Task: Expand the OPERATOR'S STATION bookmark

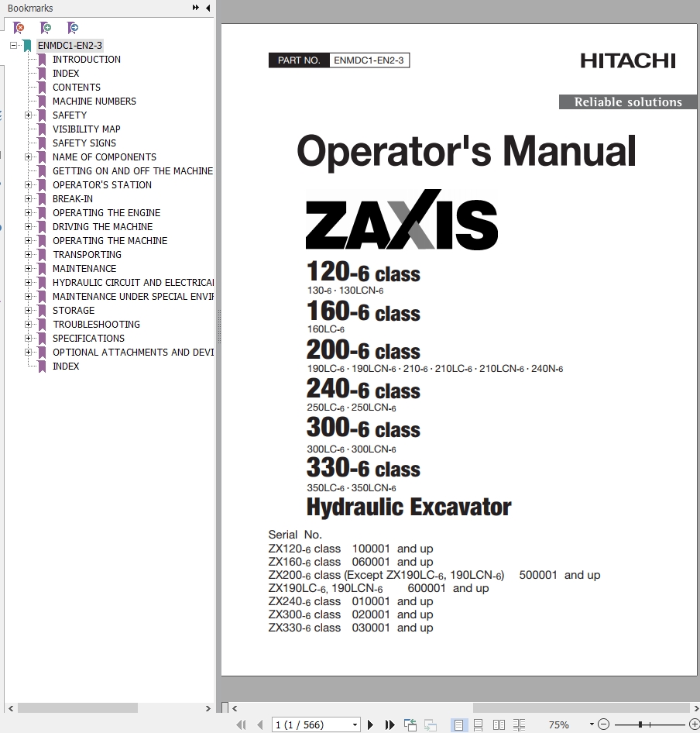Action: pos(28,184)
